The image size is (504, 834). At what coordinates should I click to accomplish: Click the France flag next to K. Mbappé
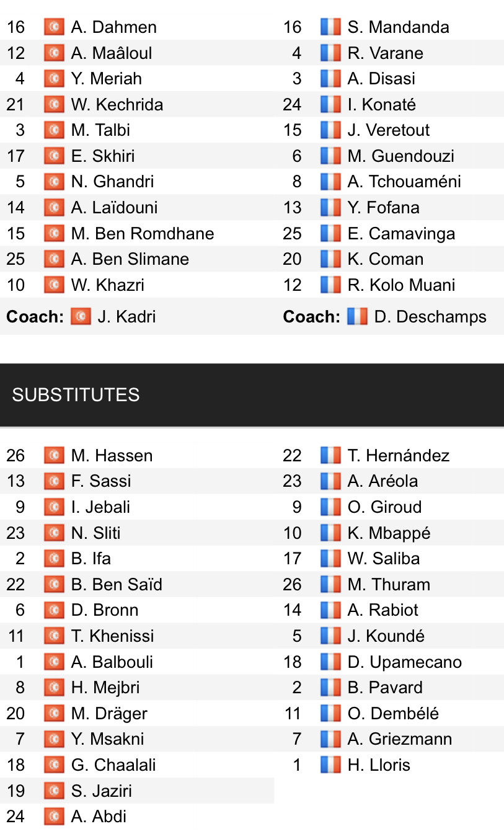click(330, 533)
